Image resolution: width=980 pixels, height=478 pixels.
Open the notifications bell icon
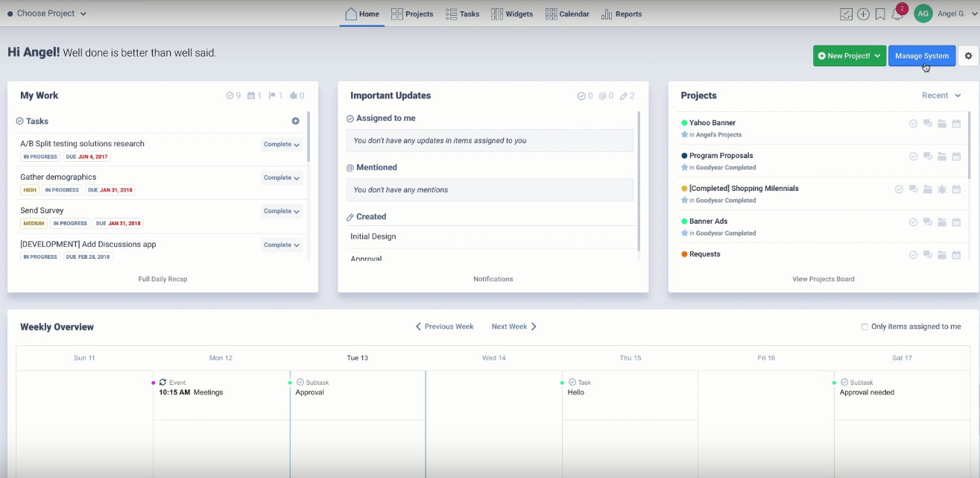click(898, 14)
